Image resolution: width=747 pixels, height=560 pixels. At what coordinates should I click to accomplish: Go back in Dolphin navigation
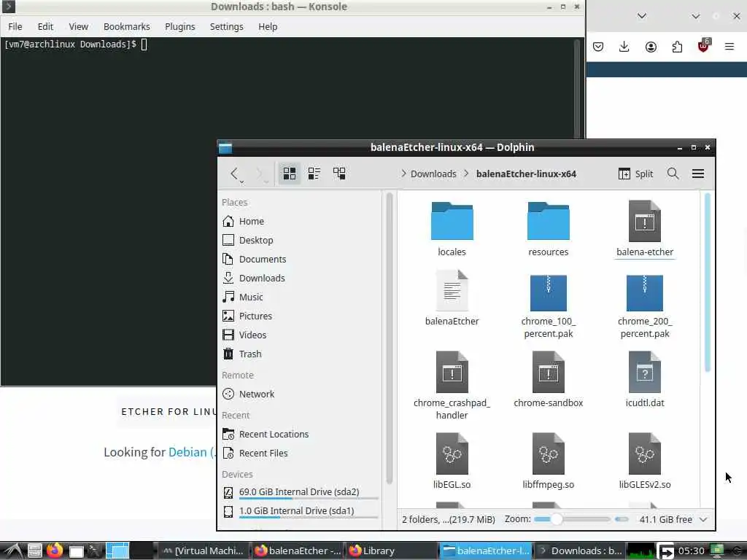pos(234,174)
